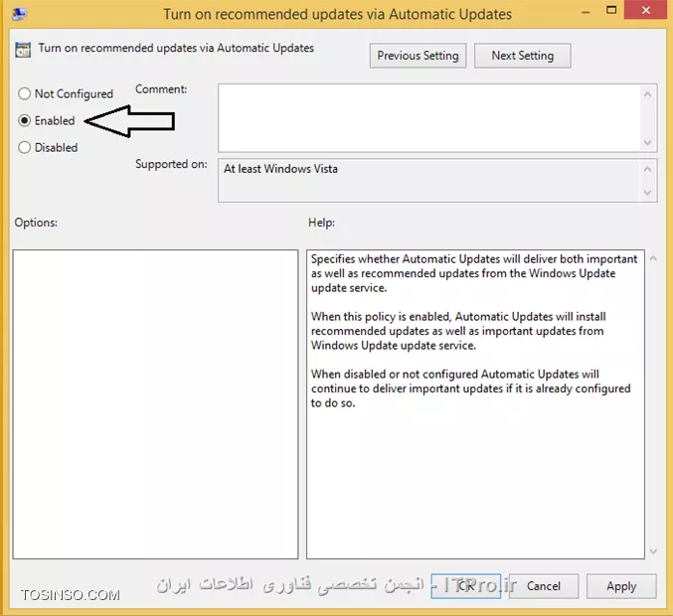Minimize the policy dialog window
The image size is (673, 616).
(586, 12)
